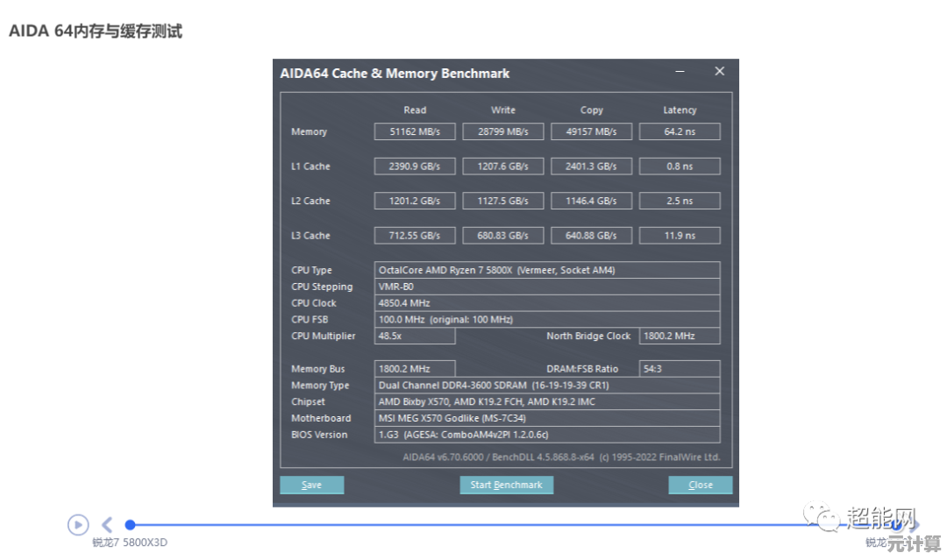Click the DRAM:FSB Ratio label
This screenshot has height=560, width=947.
582,369
